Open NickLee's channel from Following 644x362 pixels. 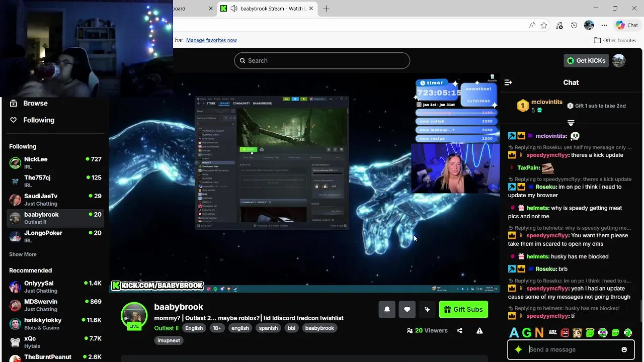point(55,163)
